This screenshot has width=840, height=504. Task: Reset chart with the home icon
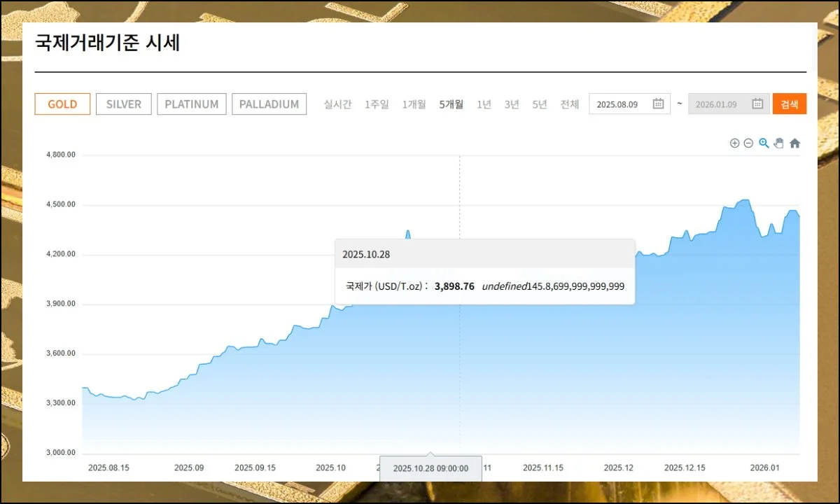point(794,143)
